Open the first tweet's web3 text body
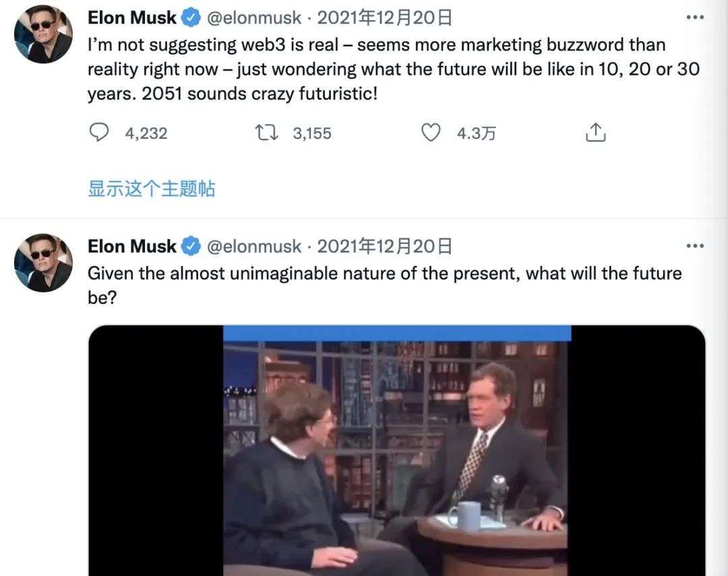This screenshot has width=728, height=576. click(394, 69)
